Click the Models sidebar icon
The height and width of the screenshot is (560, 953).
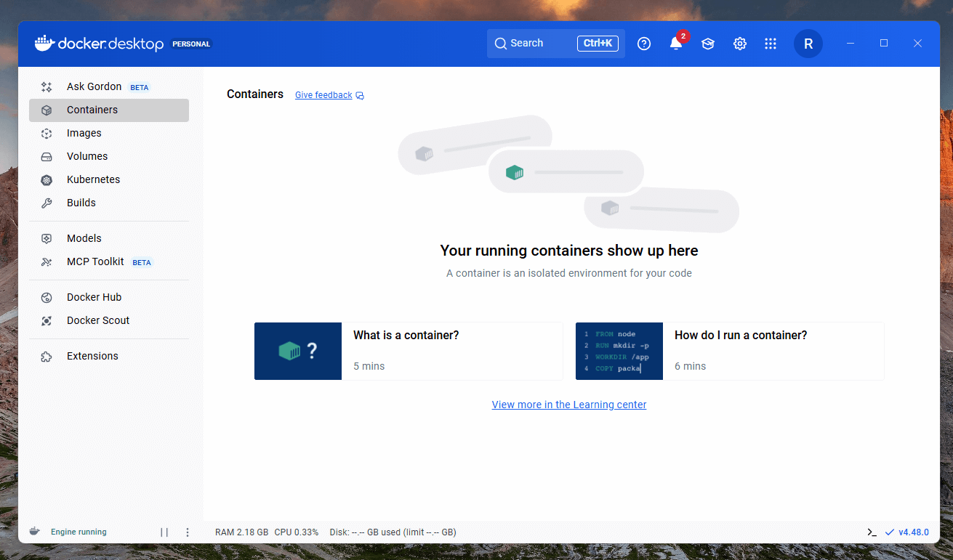click(47, 238)
